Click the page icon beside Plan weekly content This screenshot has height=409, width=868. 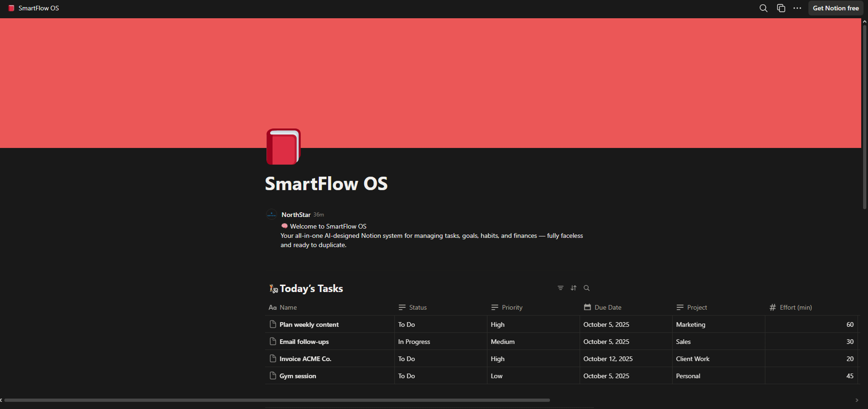pyautogui.click(x=273, y=324)
